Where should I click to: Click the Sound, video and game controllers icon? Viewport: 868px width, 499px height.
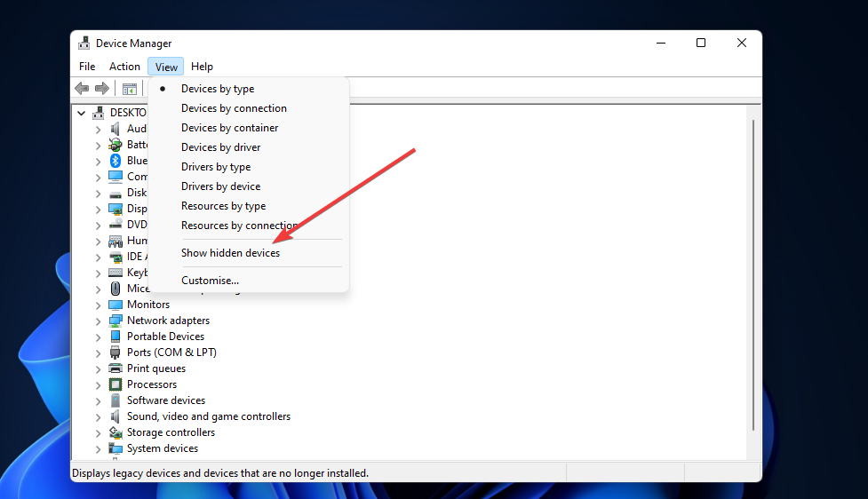click(x=115, y=416)
